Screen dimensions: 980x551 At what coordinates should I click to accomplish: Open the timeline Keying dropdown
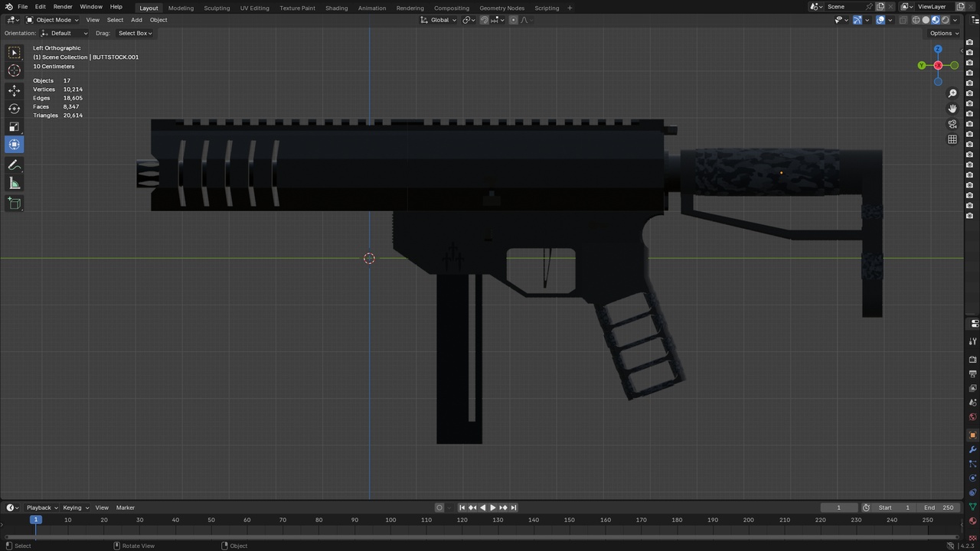tap(76, 507)
